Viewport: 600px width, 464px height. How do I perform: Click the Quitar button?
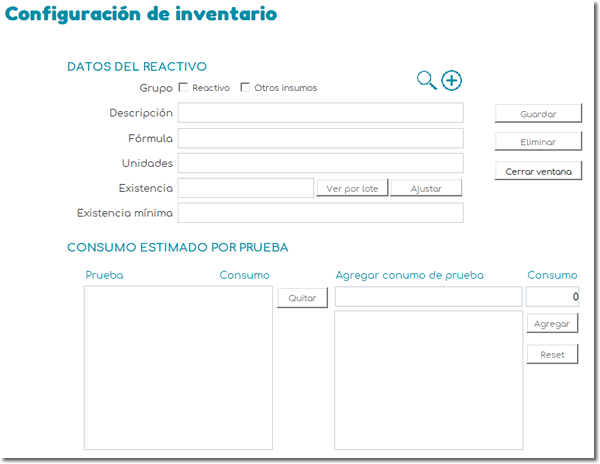click(x=302, y=298)
